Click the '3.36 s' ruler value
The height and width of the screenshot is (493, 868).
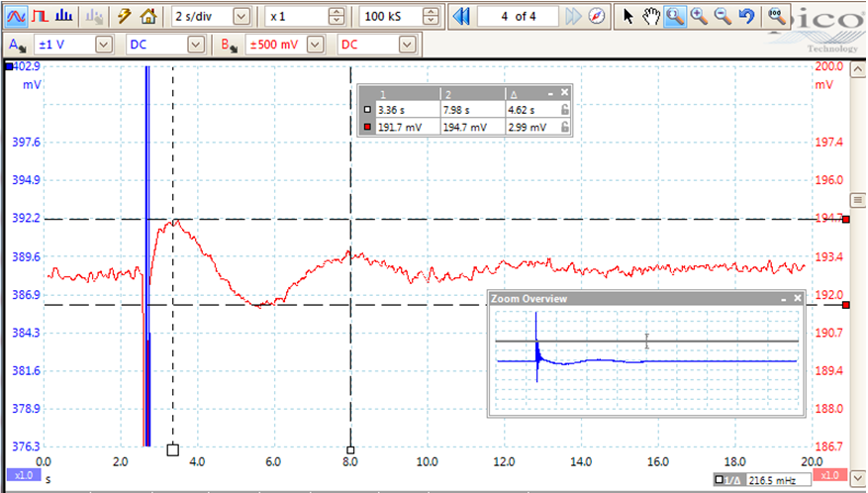click(391, 110)
